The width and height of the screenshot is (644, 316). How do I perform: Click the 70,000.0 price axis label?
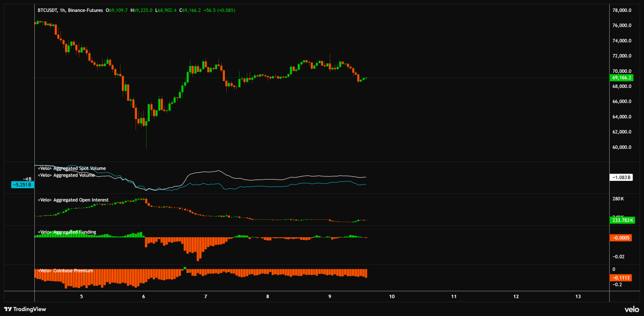pyautogui.click(x=622, y=71)
